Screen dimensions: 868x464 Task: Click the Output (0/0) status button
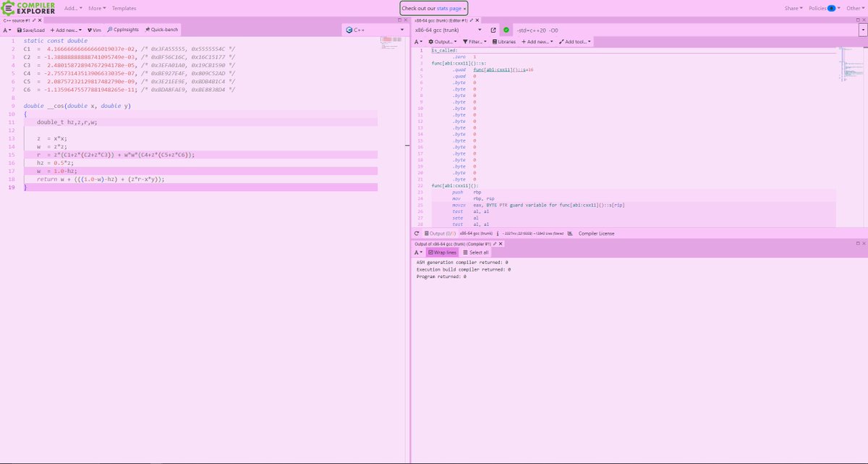coord(440,233)
